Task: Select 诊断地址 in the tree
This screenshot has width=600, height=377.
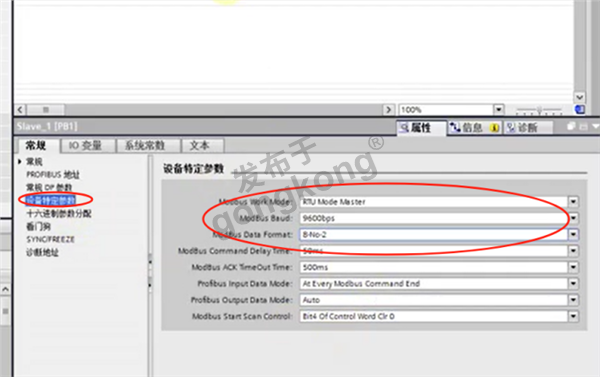Action: (42, 252)
